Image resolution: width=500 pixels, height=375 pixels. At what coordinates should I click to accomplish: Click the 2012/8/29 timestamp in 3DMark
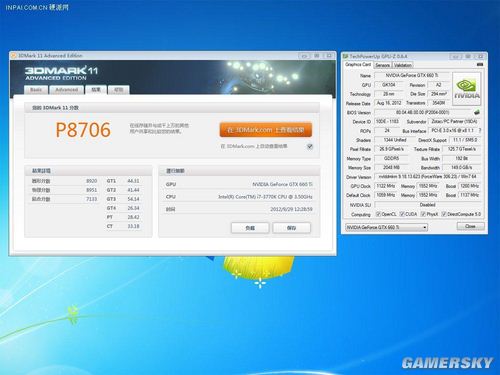coord(291,209)
